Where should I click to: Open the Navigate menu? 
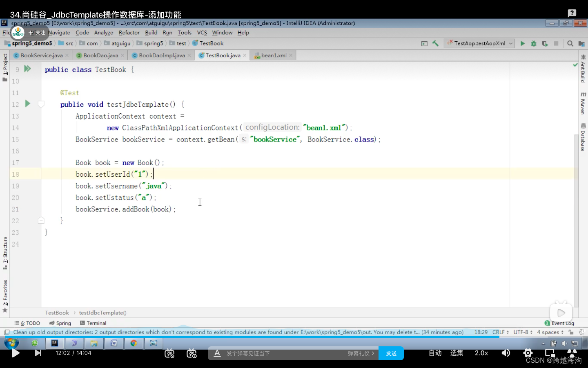click(59, 33)
